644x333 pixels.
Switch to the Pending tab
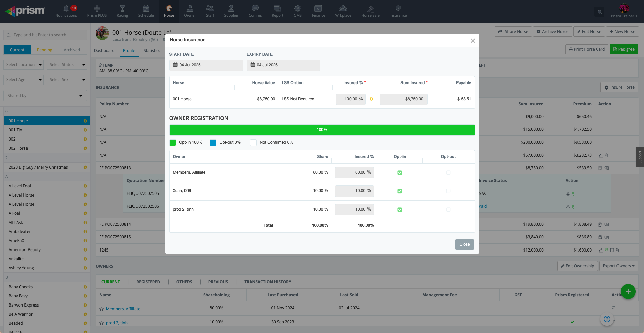click(x=44, y=50)
